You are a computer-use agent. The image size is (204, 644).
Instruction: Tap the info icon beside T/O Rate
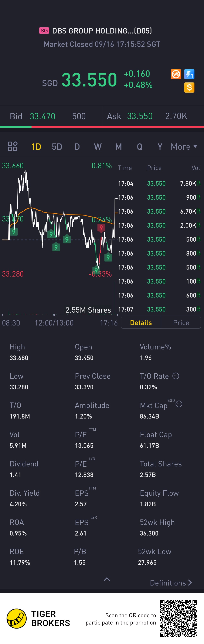(x=176, y=376)
